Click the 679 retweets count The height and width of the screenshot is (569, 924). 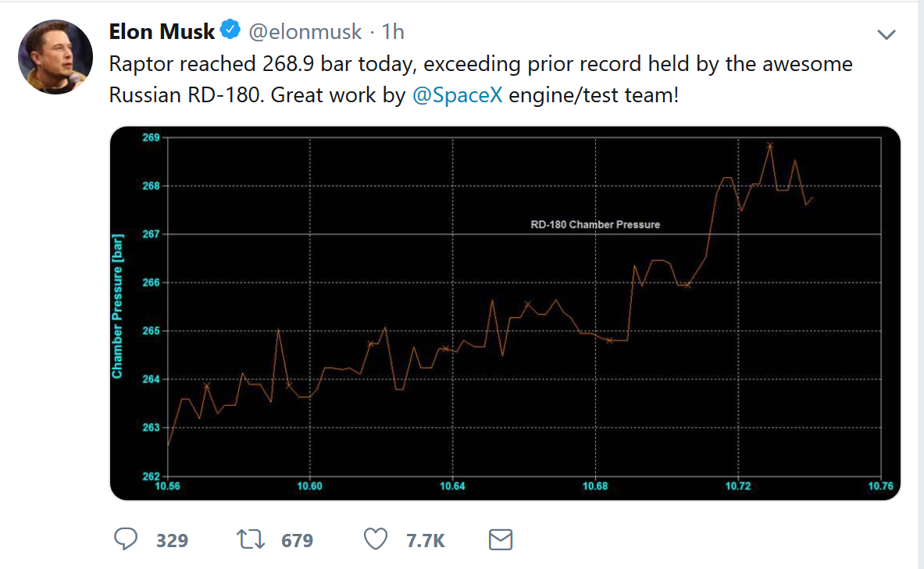coord(297,540)
